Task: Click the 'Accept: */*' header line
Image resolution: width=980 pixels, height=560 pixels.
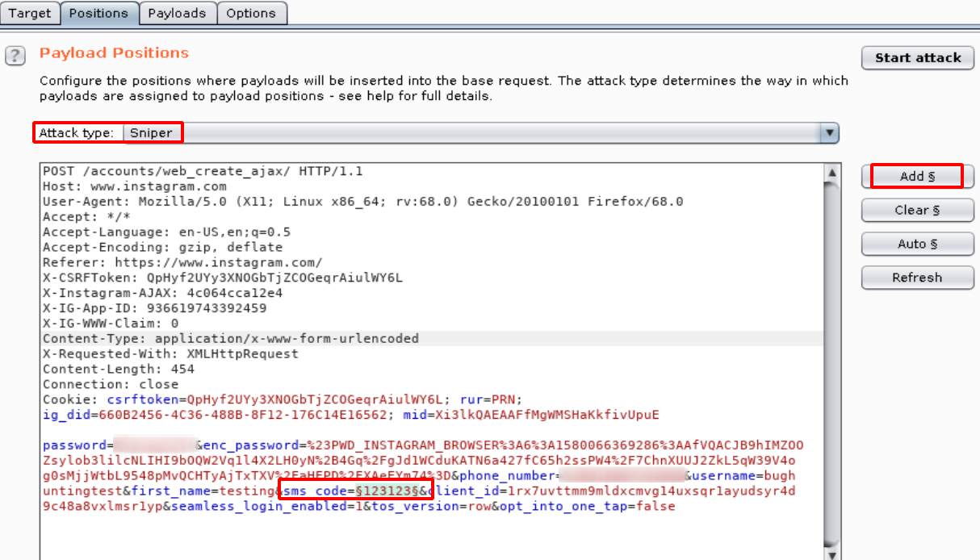Action: 86,217
